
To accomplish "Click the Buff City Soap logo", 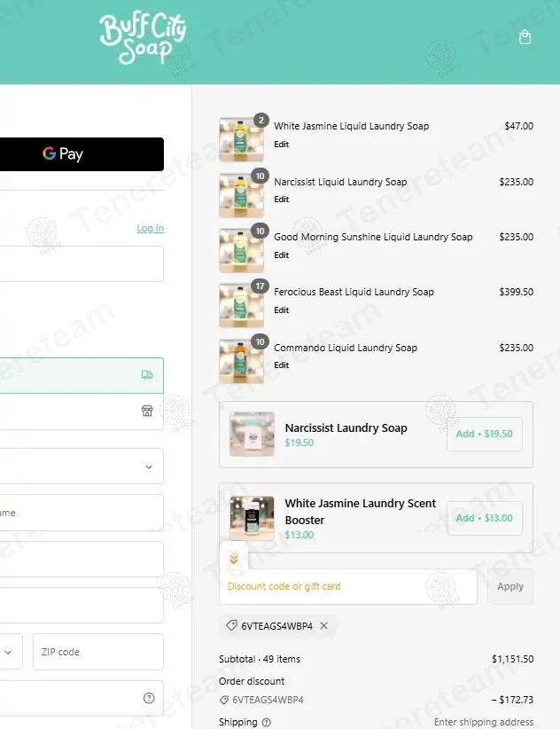I will pyautogui.click(x=143, y=40).
